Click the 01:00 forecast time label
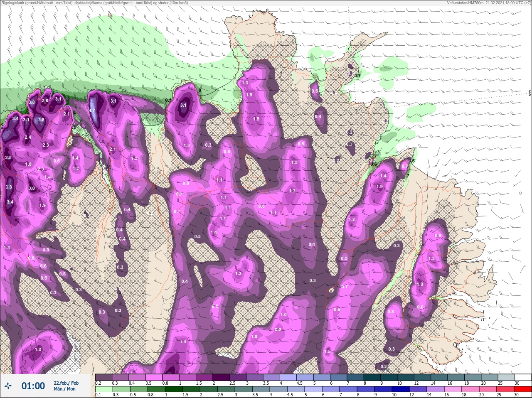The height and width of the screenshot is (398, 532). tap(33, 386)
